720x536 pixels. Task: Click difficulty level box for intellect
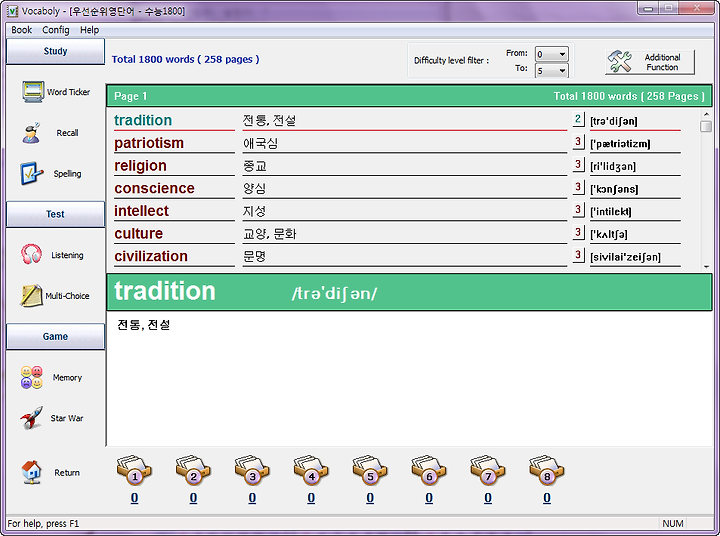[578, 210]
